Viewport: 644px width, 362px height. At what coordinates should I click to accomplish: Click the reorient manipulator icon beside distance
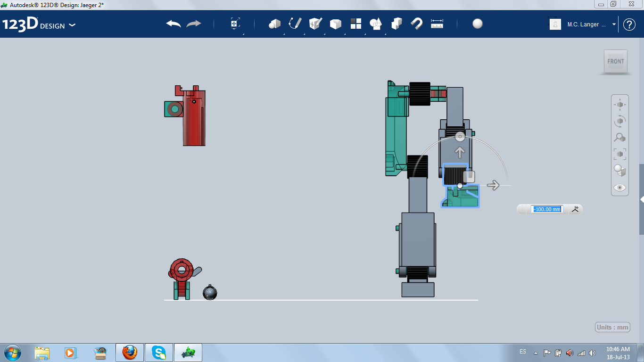575,209
